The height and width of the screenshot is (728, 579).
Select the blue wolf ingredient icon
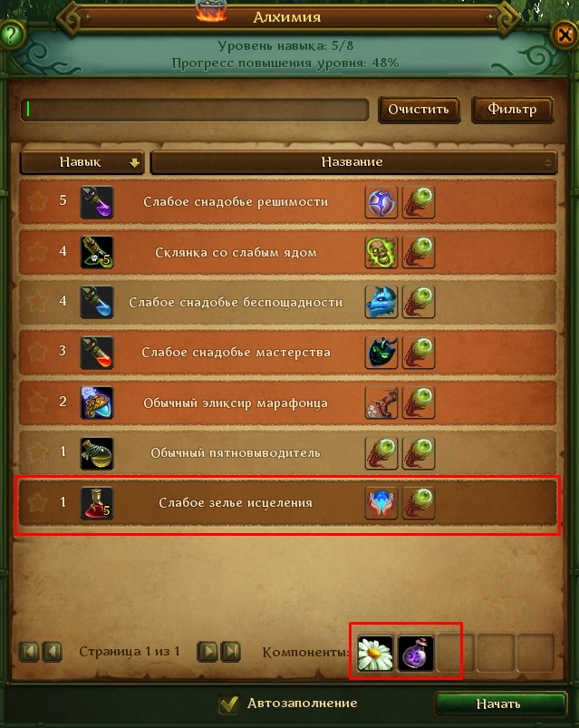pyautogui.click(x=381, y=302)
